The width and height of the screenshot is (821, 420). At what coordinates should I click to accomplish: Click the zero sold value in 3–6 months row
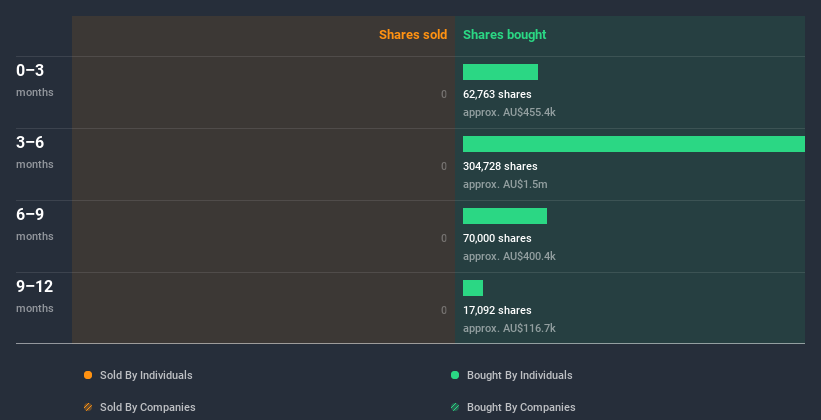pyautogui.click(x=444, y=167)
